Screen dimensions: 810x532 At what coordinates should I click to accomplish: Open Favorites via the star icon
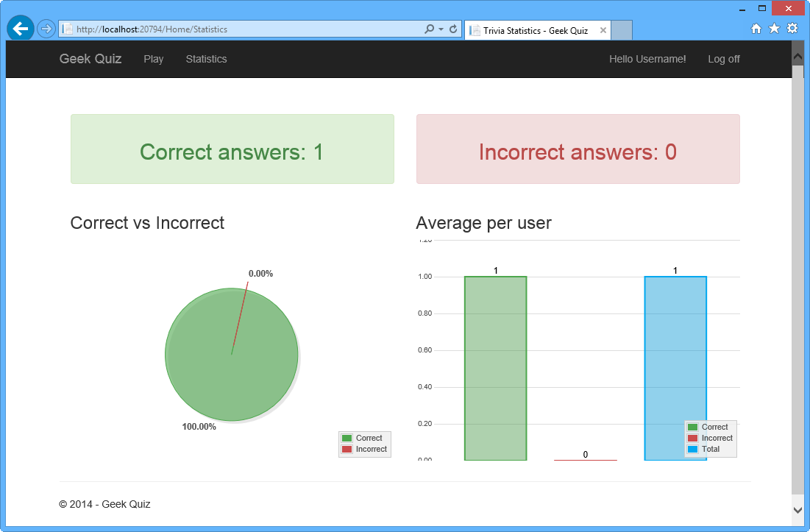(774, 28)
